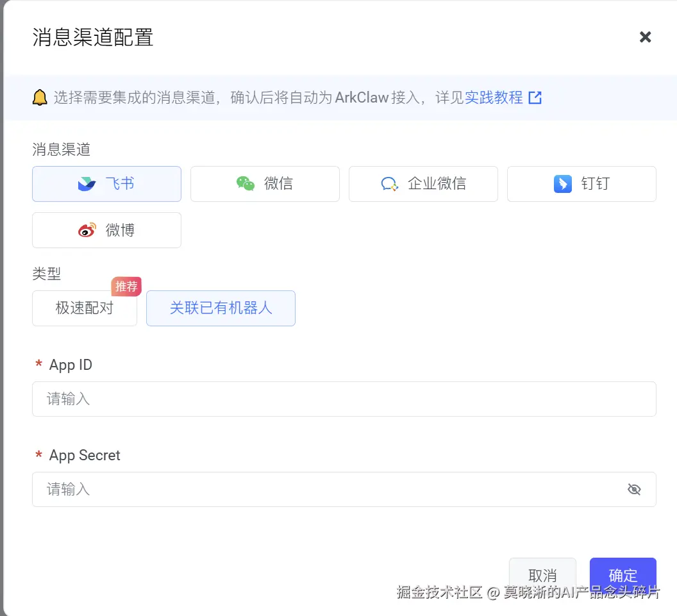Confirm with the 确定 button
This screenshot has width=677, height=616.
pos(623,576)
